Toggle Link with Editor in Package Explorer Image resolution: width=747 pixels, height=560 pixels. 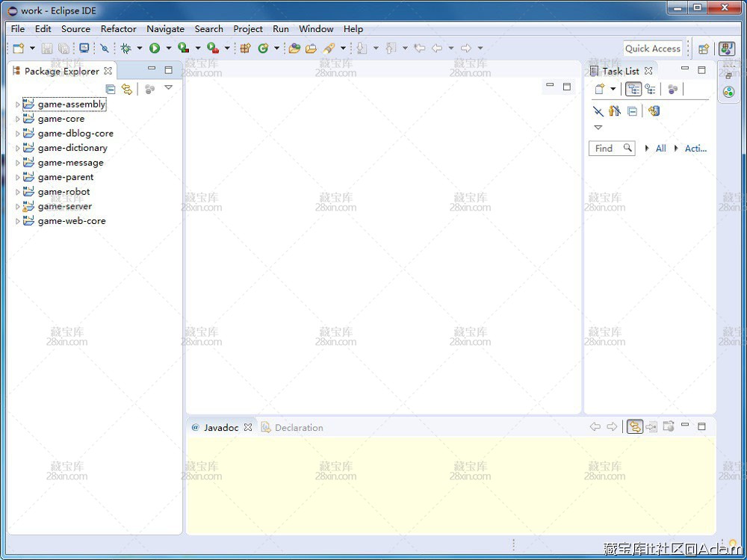click(x=127, y=89)
